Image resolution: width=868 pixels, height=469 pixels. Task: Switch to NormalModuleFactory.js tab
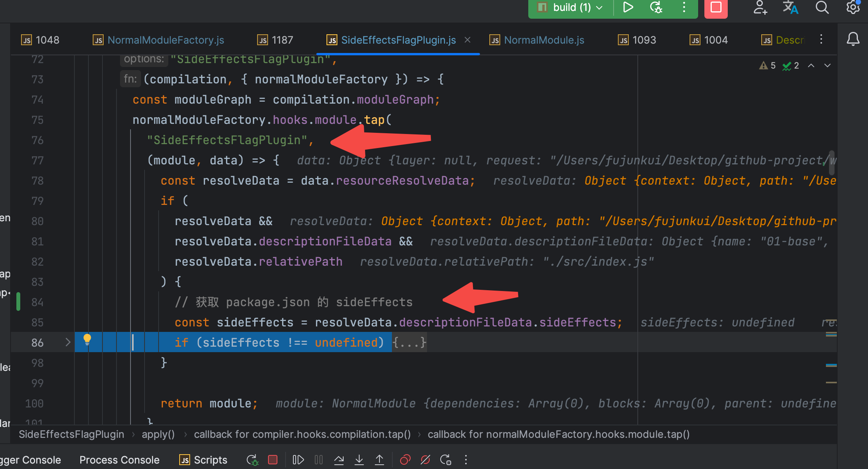coord(165,40)
